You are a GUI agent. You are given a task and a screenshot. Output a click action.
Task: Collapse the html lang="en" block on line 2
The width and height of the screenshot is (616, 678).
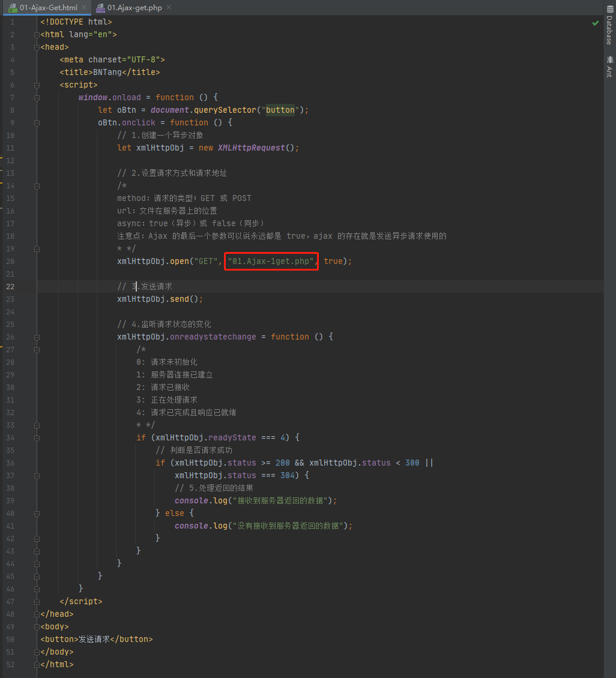tap(37, 35)
